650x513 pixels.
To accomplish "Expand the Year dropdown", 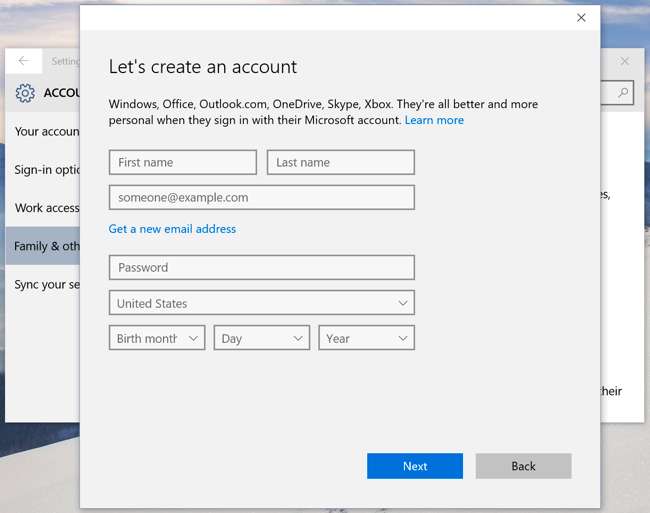I will [x=366, y=338].
